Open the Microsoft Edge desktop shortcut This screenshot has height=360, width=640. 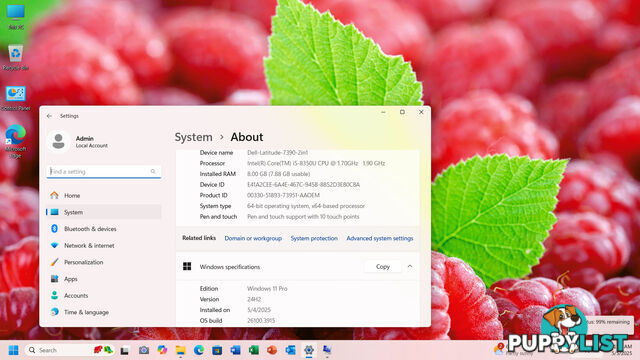pyautogui.click(x=16, y=141)
